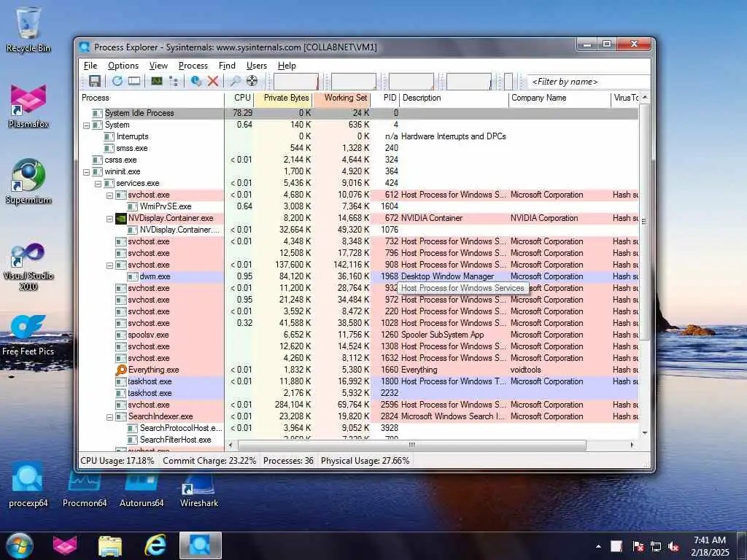Open System Information graph icon
The width and height of the screenshot is (747, 560).
157,81
